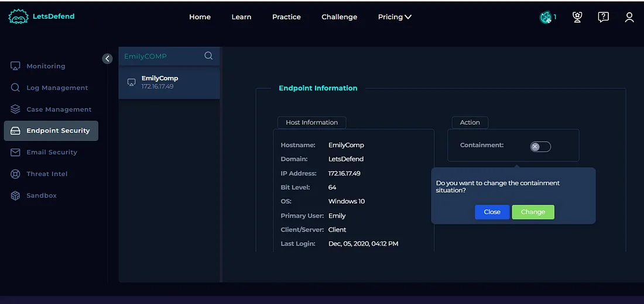Open Threat Intel lifebuoy icon
Viewport: 644px width, 304px height.
(x=15, y=174)
